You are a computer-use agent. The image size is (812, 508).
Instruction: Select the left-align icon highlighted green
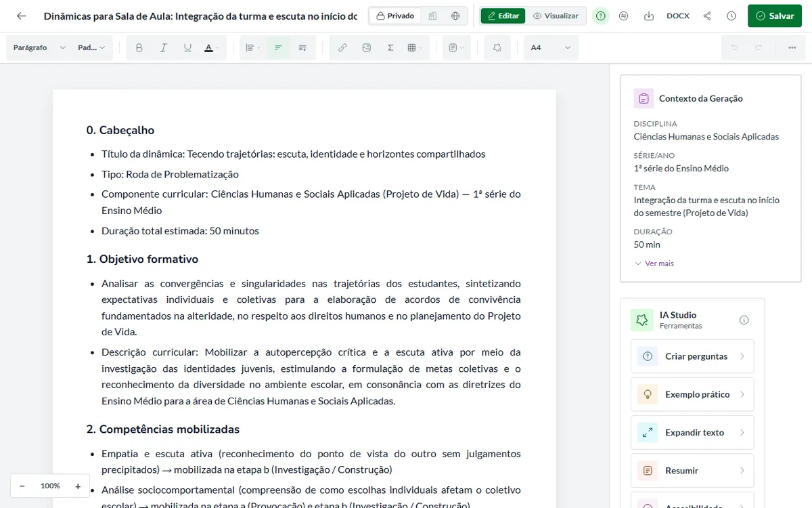click(277, 48)
